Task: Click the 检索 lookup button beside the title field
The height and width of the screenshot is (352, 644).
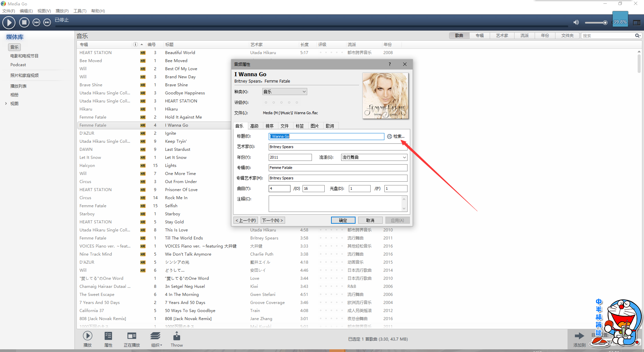Action: 396,136
